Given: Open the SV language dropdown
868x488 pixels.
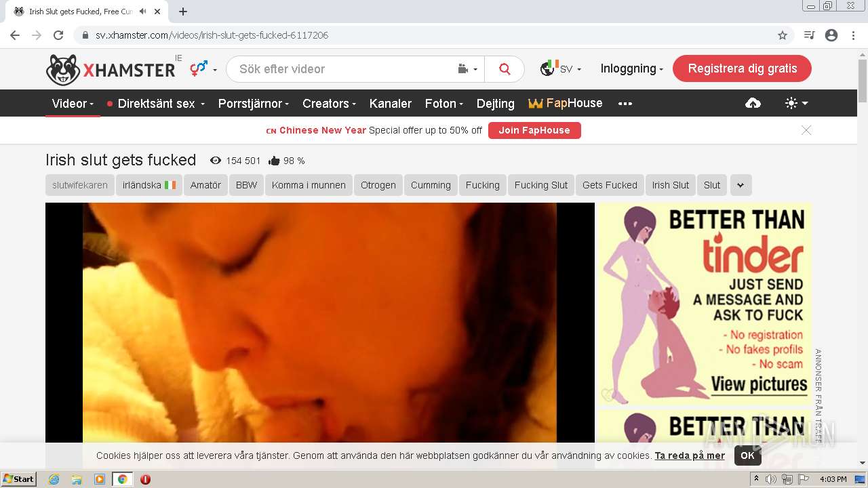Looking at the screenshot, I should tap(560, 69).
